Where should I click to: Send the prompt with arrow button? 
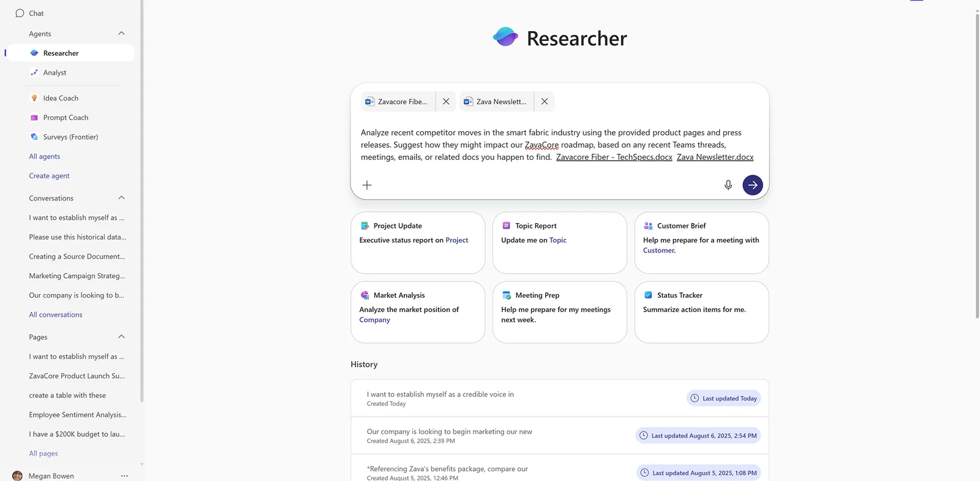pos(753,185)
